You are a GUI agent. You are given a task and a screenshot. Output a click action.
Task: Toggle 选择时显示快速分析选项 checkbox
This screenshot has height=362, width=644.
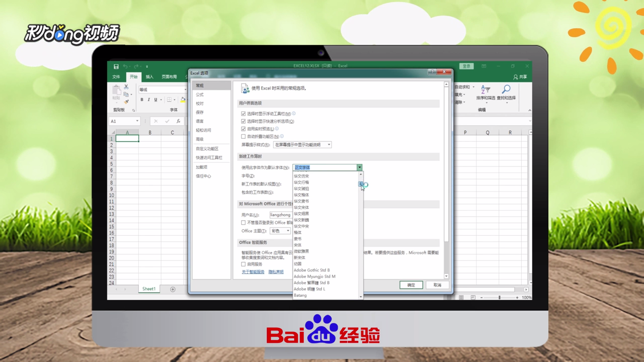point(244,122)
